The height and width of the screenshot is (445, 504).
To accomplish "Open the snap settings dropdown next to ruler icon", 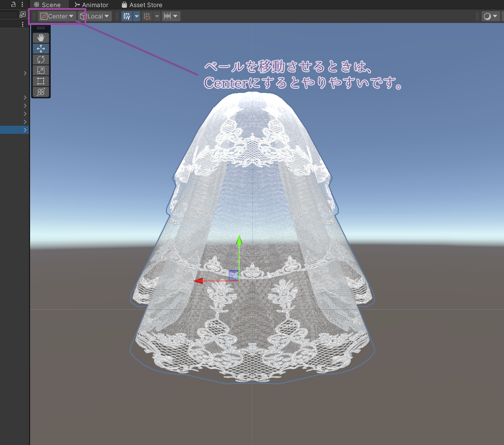I will (x=175, y=16).
